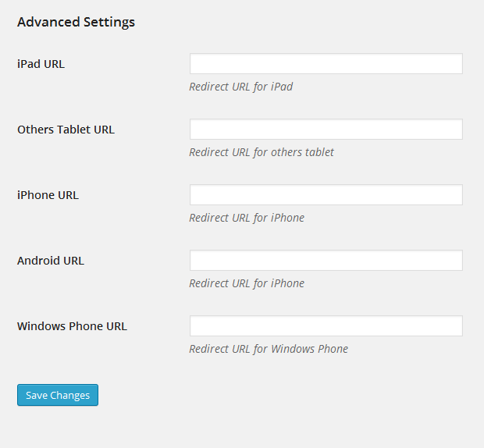Focus the iPad URL text field
The image size is (484, 448).
pyautogui.click(x=326, y=63)
